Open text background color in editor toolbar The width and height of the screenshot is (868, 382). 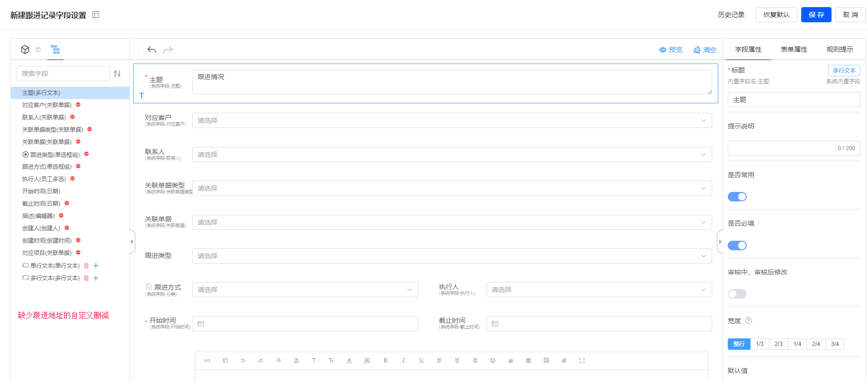coord(367,361)
